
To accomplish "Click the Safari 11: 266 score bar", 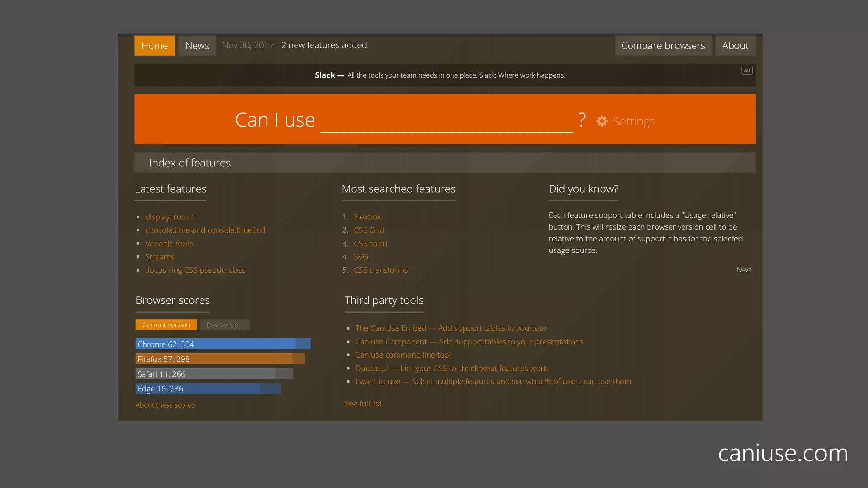I will pyautogui.click(x=214, y=374).
